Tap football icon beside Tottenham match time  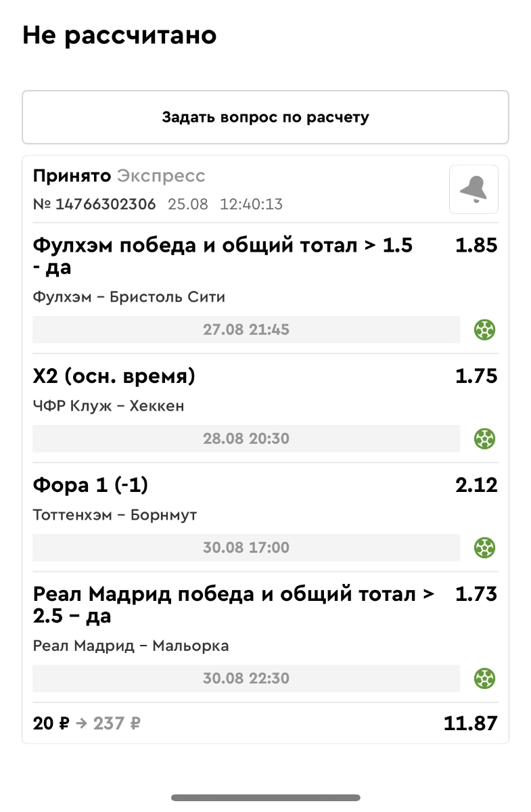(x=484, y=547)
